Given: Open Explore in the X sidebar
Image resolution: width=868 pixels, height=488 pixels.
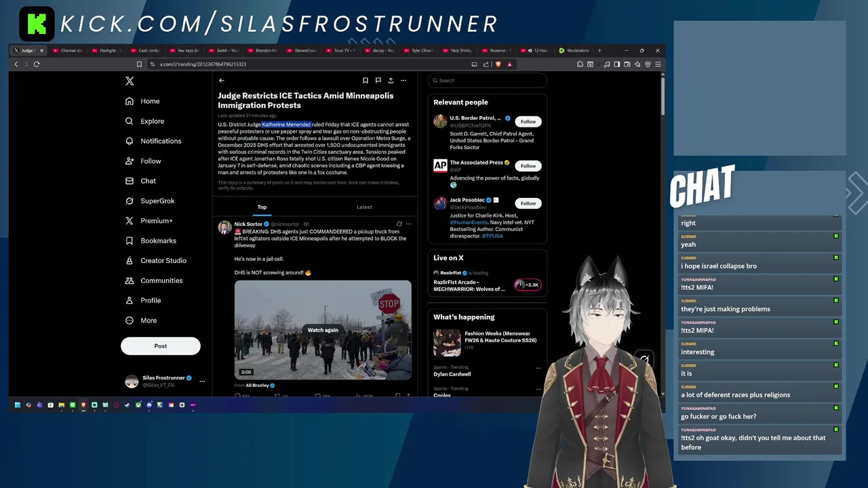Looking at the screenshot, I should pos(145,121).
